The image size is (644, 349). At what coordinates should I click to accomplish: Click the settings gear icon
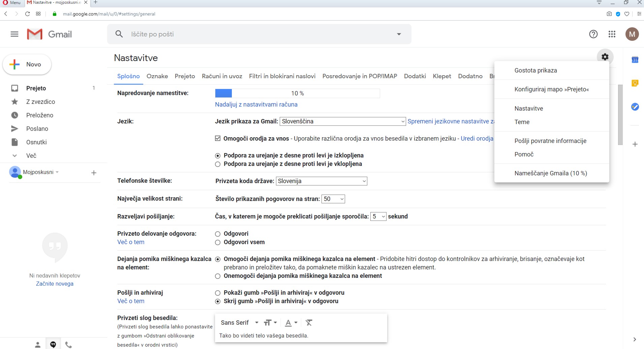pyautogui.click(x=605, y=57)
